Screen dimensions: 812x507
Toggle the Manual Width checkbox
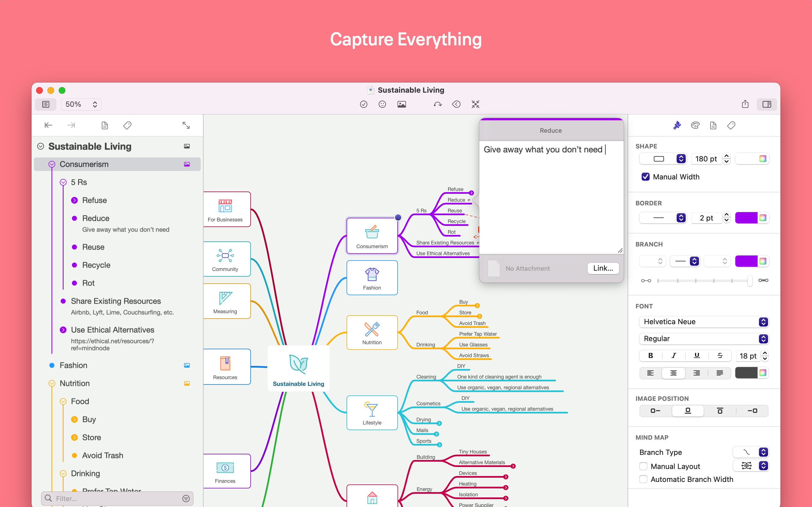(645, 177)
